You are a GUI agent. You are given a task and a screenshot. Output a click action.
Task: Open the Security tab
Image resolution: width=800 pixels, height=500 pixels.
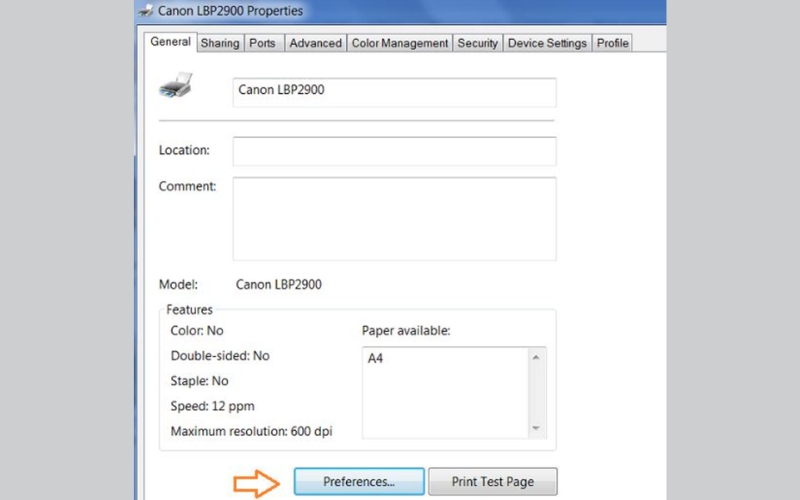[x=478, y=43]
